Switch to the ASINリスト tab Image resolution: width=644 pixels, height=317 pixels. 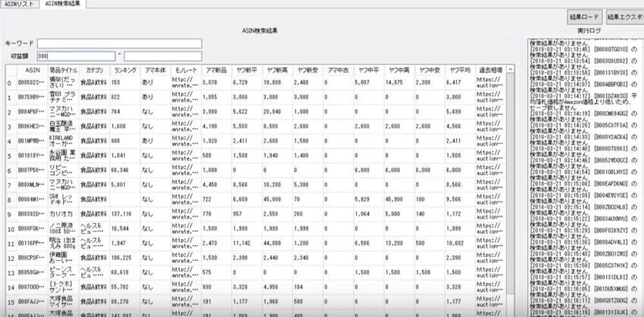19,4
